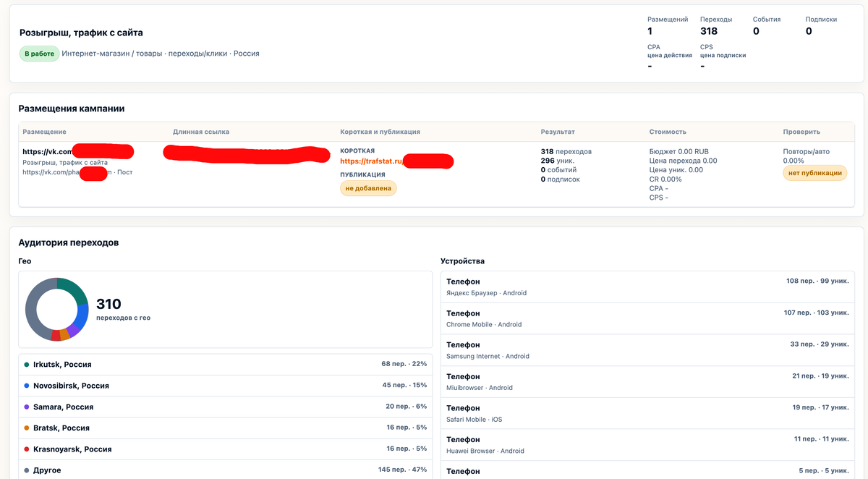This screenshot has width=868, height=479.
Task: Click the geo donut chart
Action: (57, 309)
